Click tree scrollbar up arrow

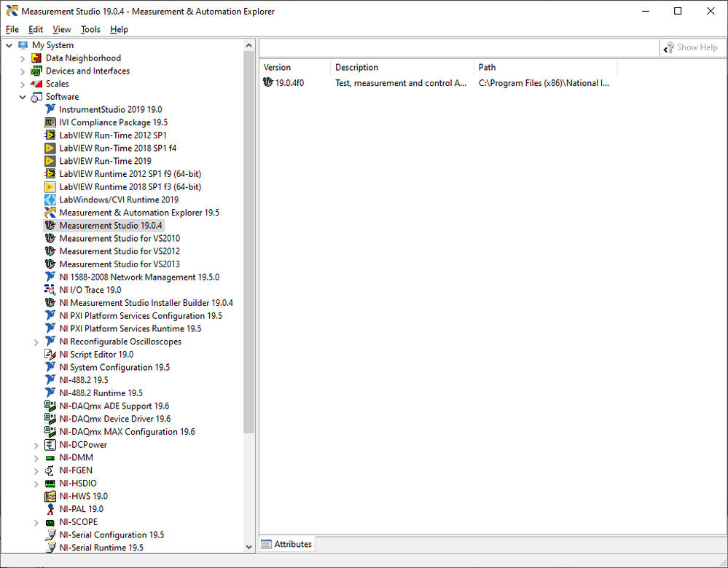coord(248,45)
